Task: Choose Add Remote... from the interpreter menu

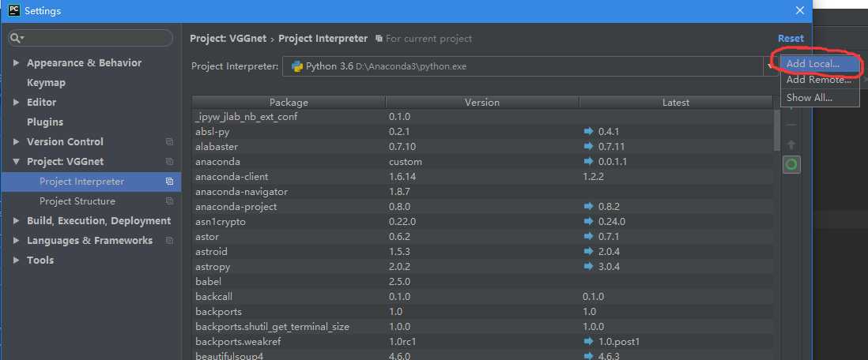Action: coord(820,81)
